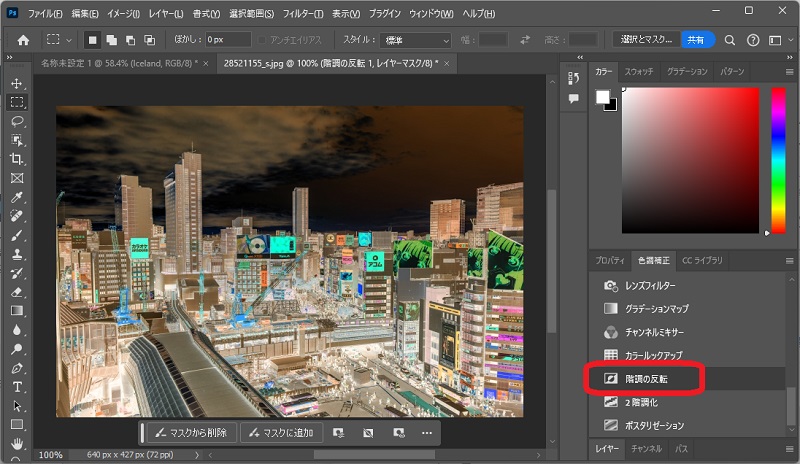The width and height of the screenshot is (800, 464).
Task: Select the Spot Healing Brush tool
Action: tap(17, 216)
